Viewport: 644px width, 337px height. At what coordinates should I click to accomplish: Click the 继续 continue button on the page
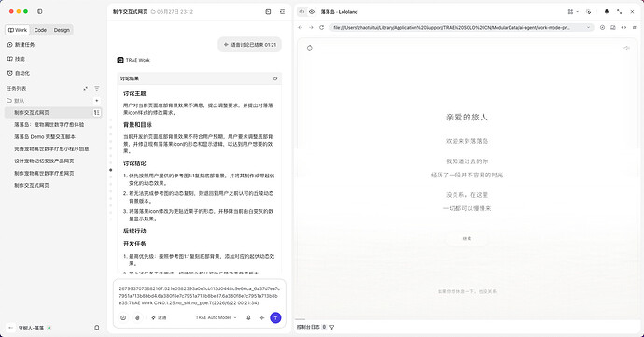coord(467,238)
